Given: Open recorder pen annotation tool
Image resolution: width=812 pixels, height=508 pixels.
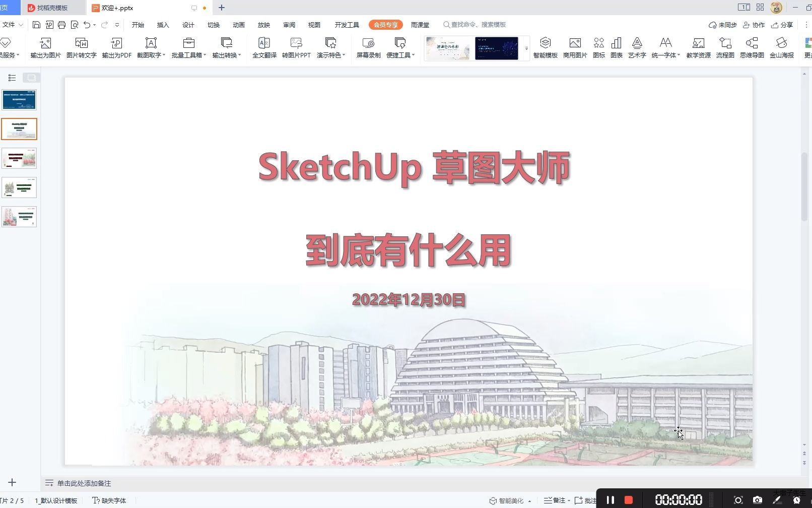Looking at the screenshot, I should [777, 500].
